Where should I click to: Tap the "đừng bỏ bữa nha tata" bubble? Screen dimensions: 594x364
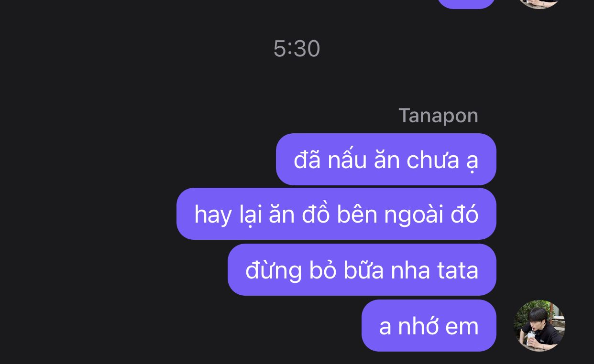pos(362,270)
